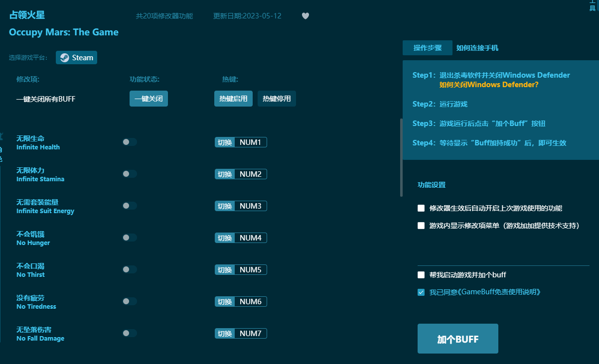The width and height of the screenshot is (599, 364).
Task: Click the large 加个BUFF button
Action: click(x=457, y=339)
